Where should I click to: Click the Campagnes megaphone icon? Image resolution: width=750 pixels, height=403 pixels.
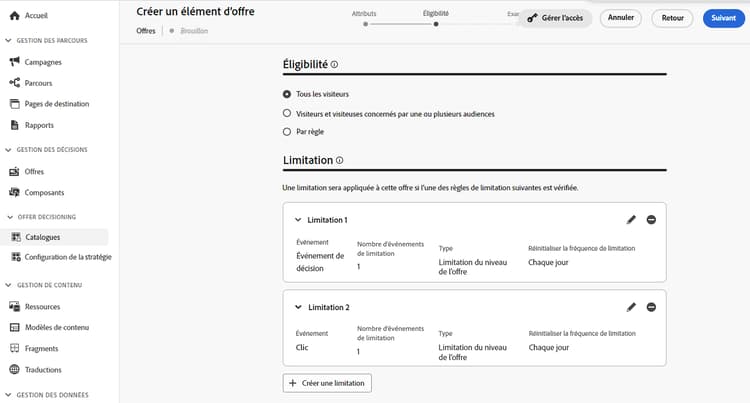click(x=15, y=62)
